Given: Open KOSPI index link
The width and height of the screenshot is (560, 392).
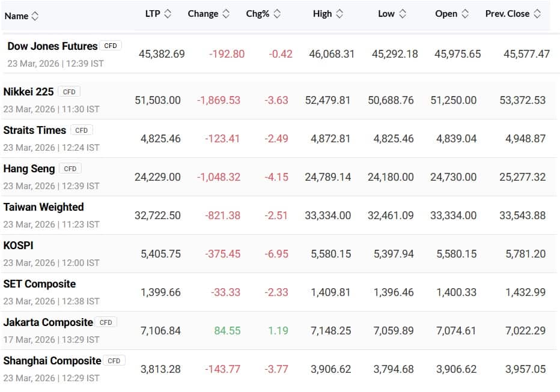Looking at the screenshot, I should click(18, 246).
